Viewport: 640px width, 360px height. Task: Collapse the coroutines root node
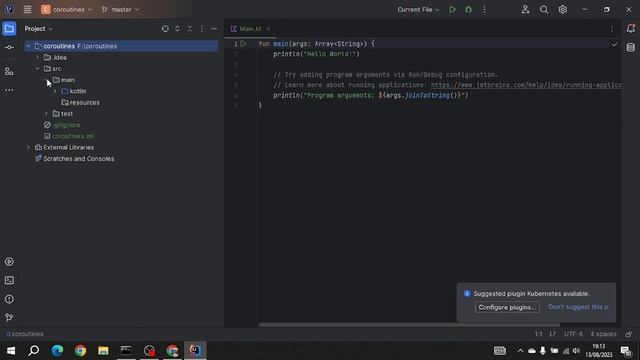(x=28, y=46)
